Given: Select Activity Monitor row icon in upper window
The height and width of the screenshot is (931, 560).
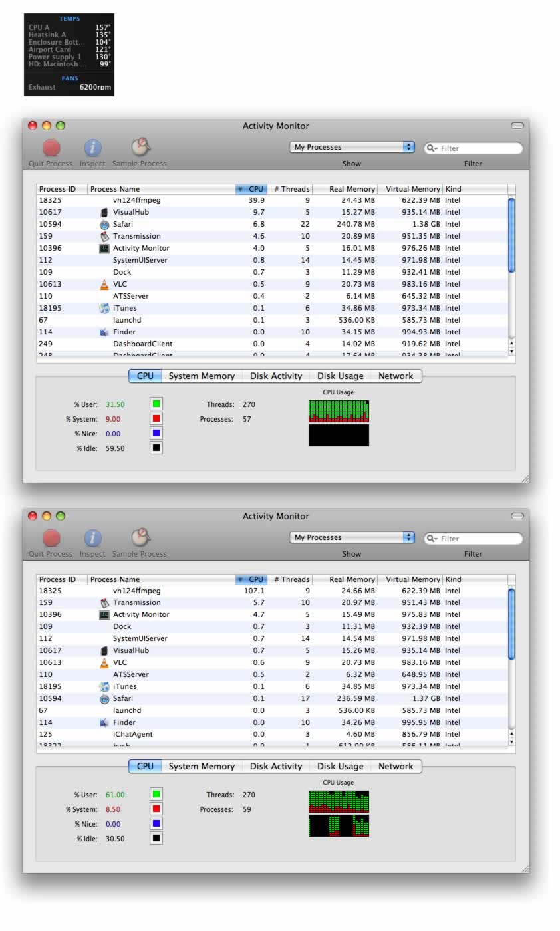Looking at the screenshot, I should [104, 248].
